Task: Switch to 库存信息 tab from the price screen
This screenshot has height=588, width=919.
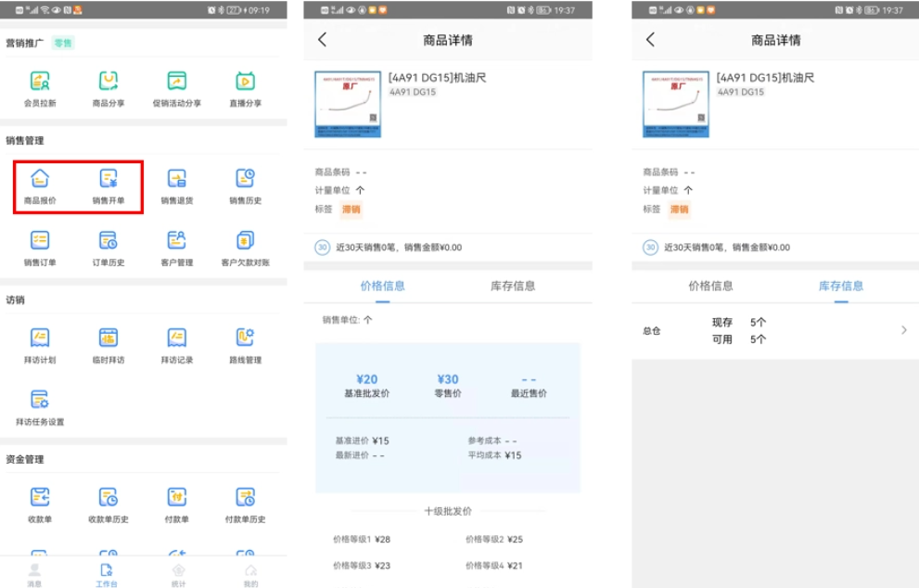Action: (513, 286)
